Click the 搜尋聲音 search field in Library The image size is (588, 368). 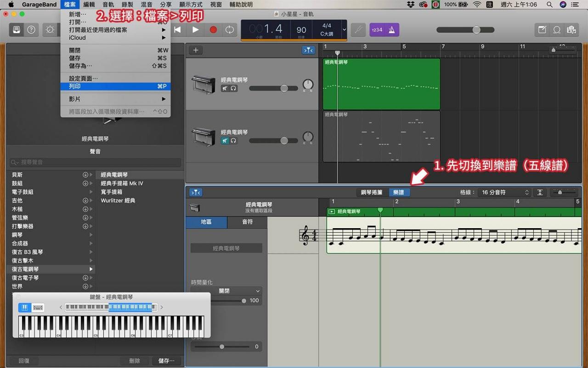pos(95,162)
